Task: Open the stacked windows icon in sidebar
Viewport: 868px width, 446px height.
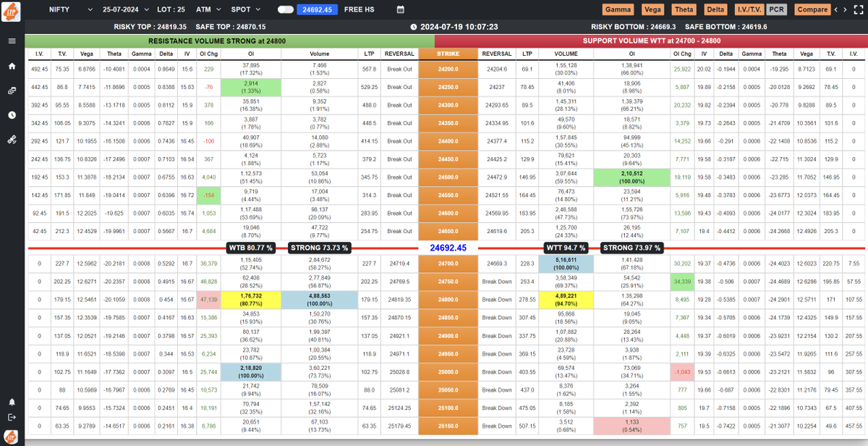Action: (12, 91)
